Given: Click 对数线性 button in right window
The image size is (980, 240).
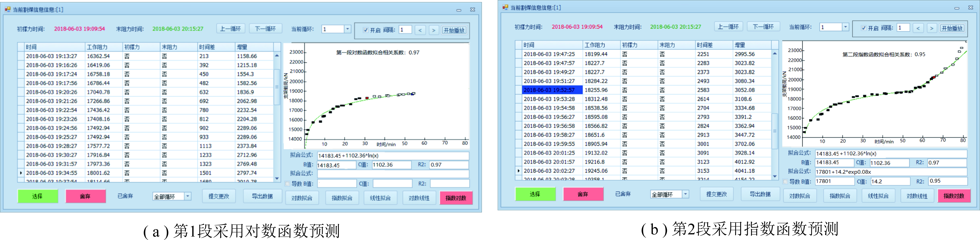Looking at the screenshot, I should (917, 196).
